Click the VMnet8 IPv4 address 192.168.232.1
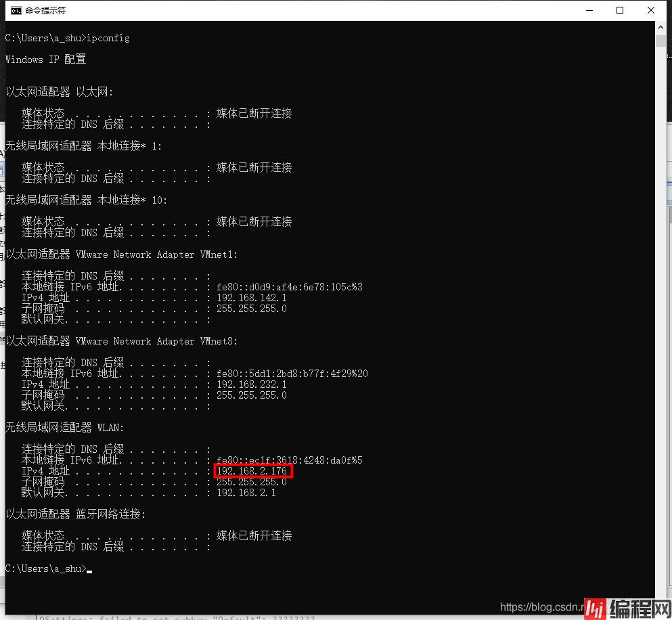This screenshot has height=620, width=672. (x=251, y=384)
